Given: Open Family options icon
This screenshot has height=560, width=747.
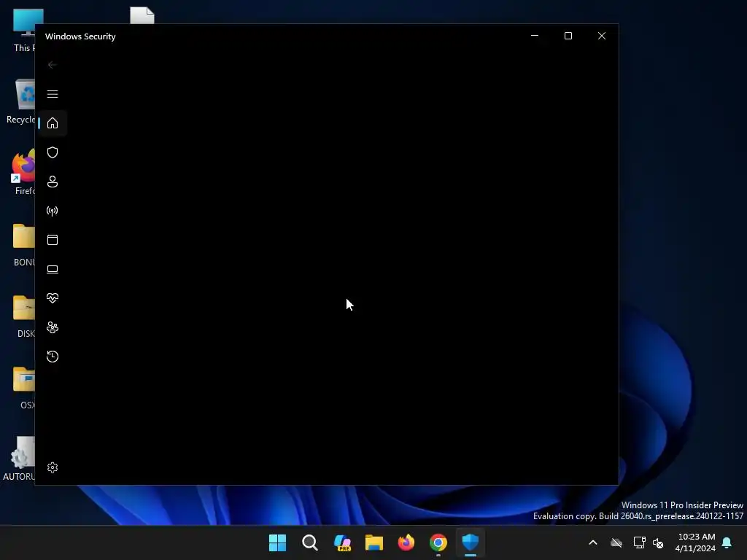Looking at the screenshot, I should 53,327.
